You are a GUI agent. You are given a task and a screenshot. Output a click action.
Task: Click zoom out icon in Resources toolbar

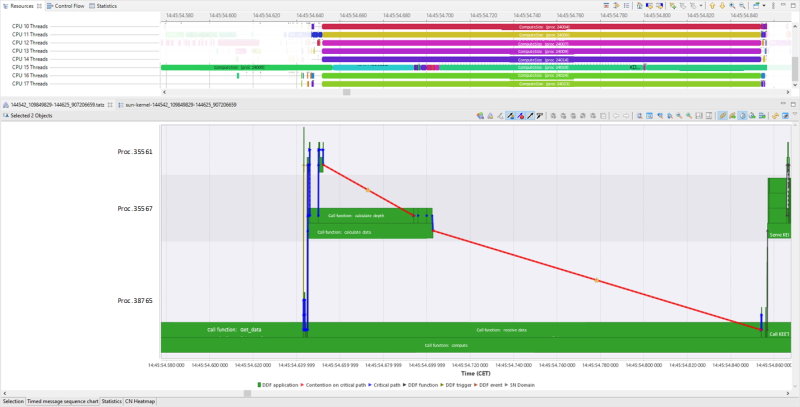tap(742, 6)
